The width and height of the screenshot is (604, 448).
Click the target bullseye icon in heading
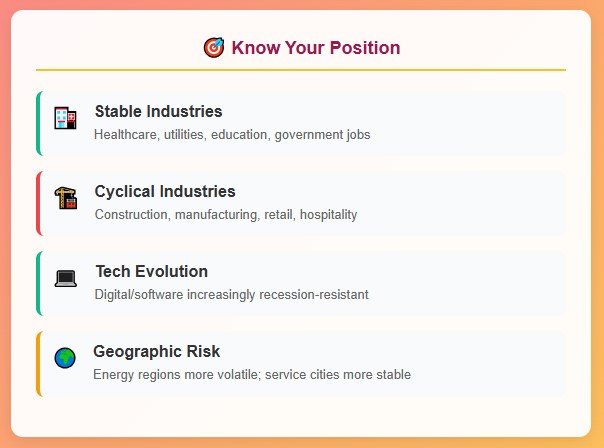click(x=214, y=48)
